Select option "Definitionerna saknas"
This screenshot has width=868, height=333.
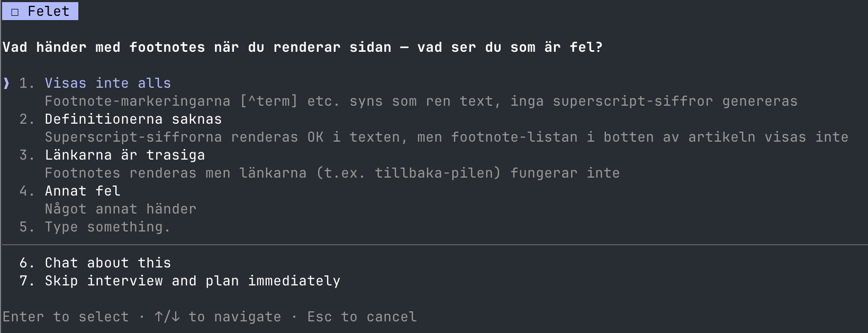pos(132,118)
